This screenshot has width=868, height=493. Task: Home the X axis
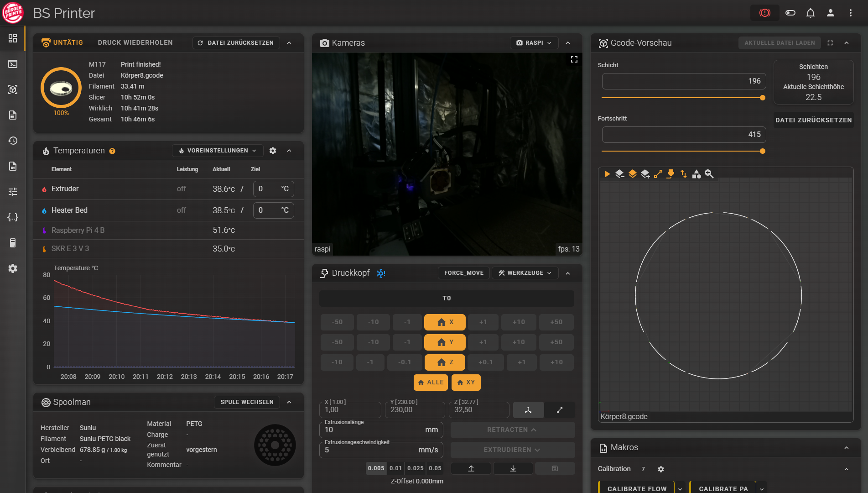pos(445,322)
